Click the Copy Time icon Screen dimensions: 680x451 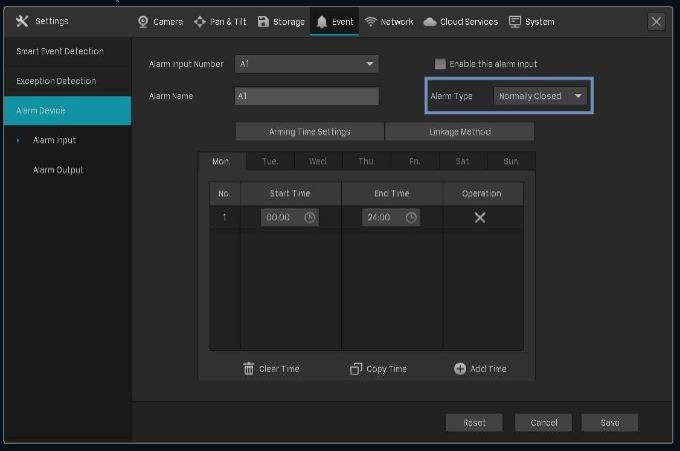(x=356, y=368)
